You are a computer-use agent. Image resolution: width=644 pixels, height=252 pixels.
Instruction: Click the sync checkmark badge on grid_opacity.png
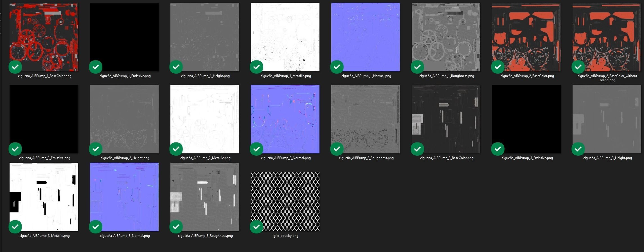click(x=256, y=227)
